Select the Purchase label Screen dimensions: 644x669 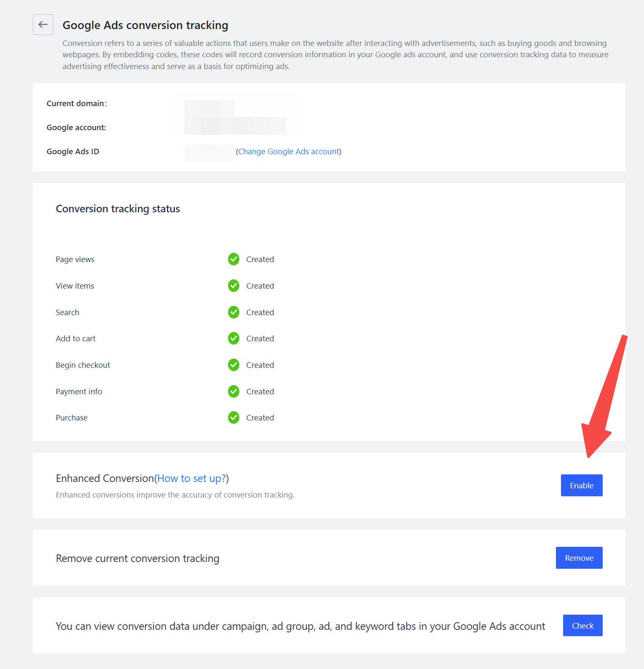tap(72, 417)
